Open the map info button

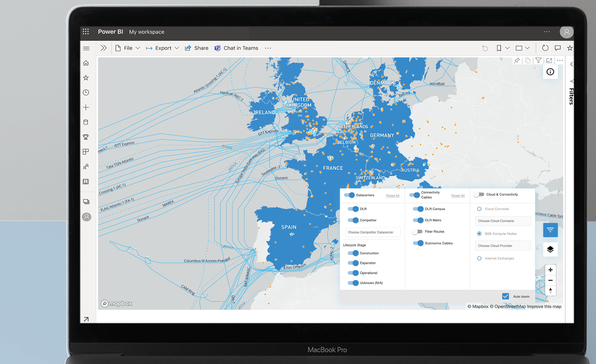point(550,72)
